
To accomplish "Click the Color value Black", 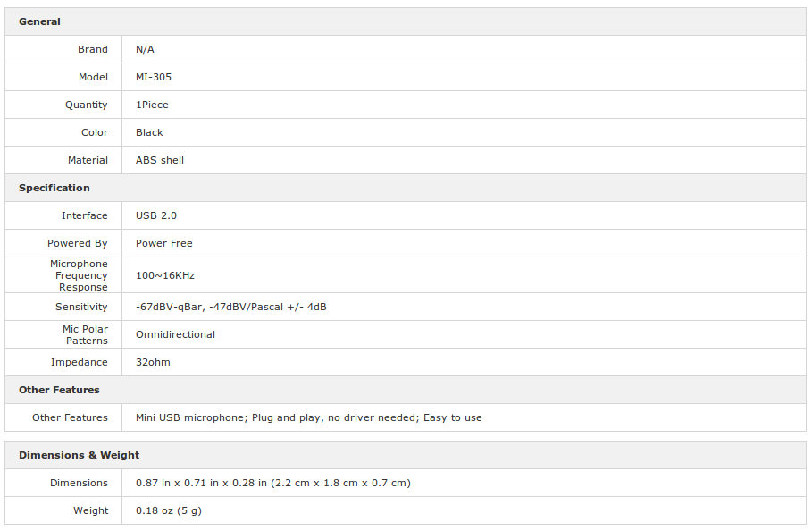I will (149, 132).
